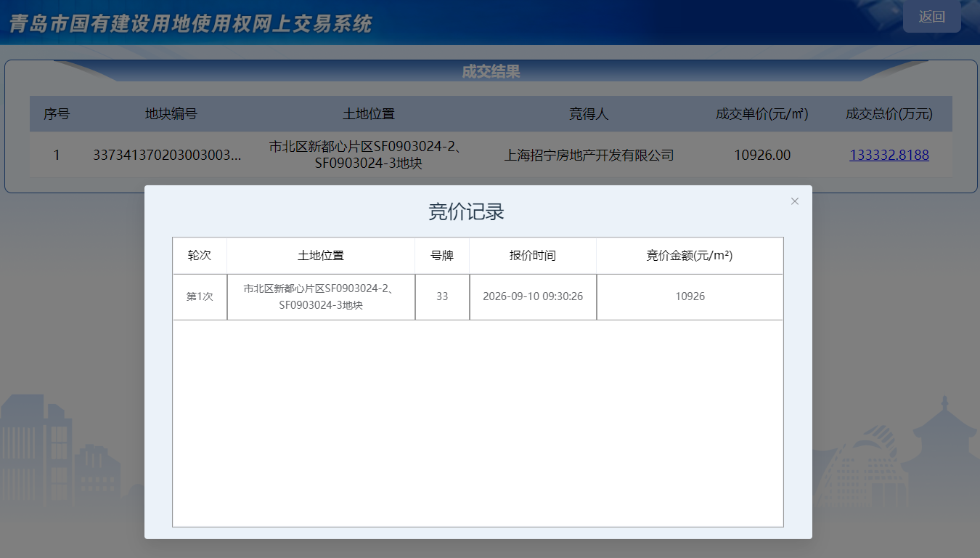Click the land location cell in 成交结果 table
The width and height of the screenshot is (980, 558).
click(369, 155)
